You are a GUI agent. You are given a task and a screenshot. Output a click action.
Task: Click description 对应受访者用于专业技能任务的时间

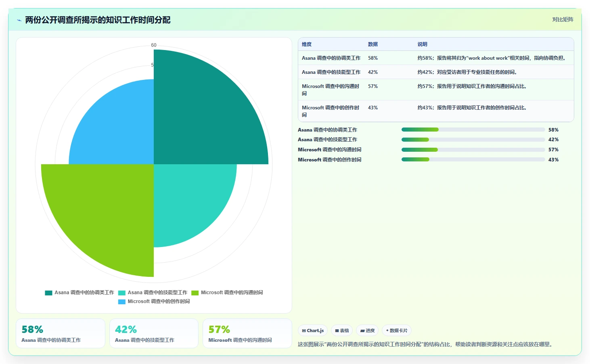click(x=467, y=72)
